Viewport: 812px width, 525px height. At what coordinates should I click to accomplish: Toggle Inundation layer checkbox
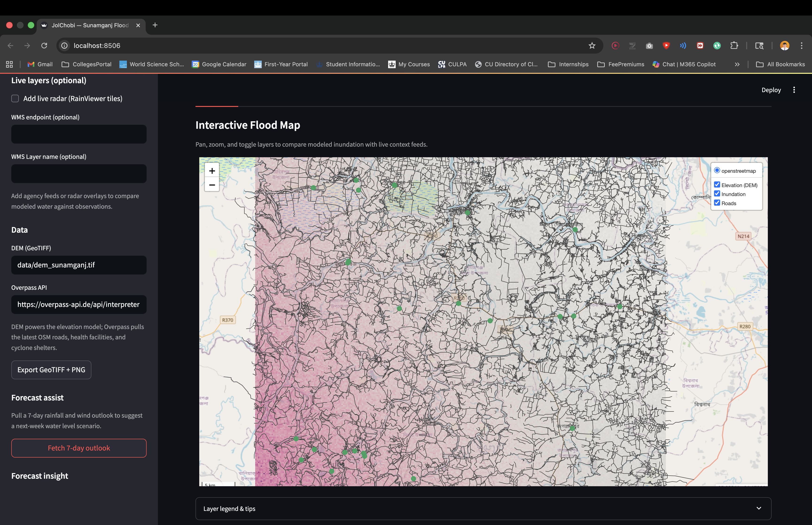click(717, 194)
